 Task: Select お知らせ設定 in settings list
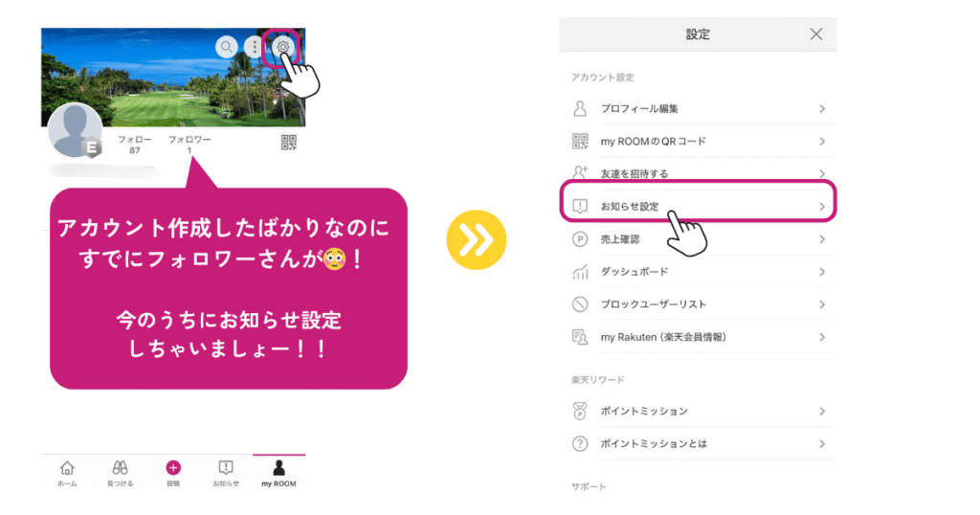click(698, 206)
